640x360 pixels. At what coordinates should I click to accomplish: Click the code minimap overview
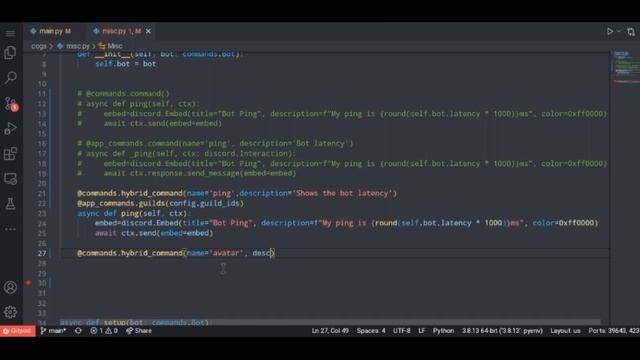(625, 67)
